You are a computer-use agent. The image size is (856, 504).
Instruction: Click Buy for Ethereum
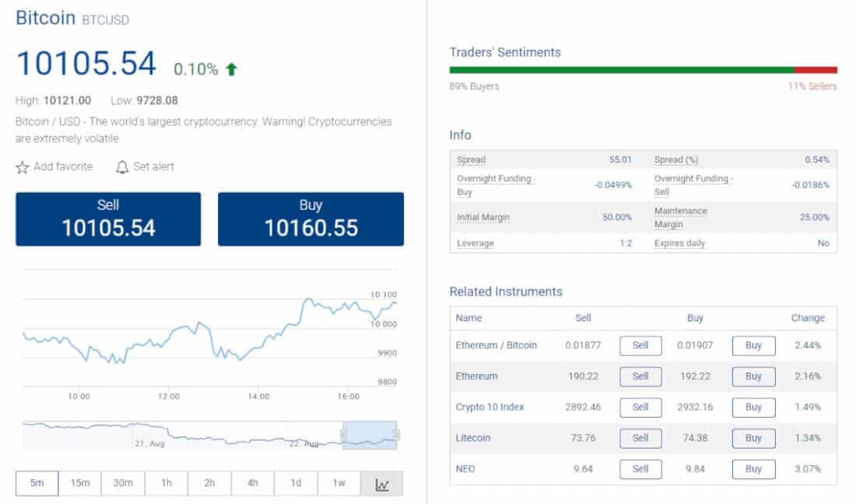[753, 376]
